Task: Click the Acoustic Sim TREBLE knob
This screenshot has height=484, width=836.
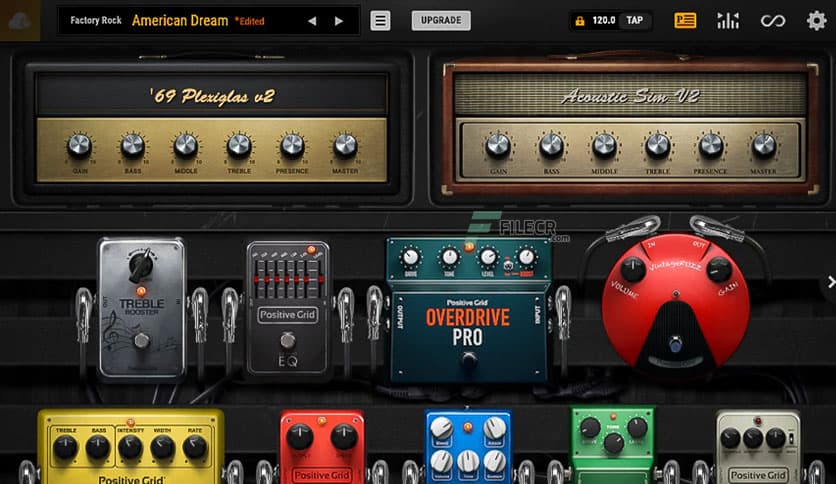Action: (657, 146)
